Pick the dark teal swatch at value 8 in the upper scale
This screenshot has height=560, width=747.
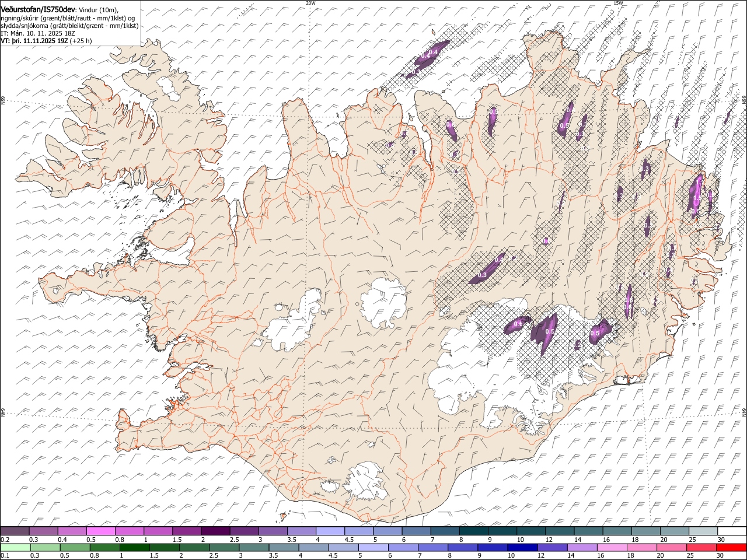coord(473,531)
